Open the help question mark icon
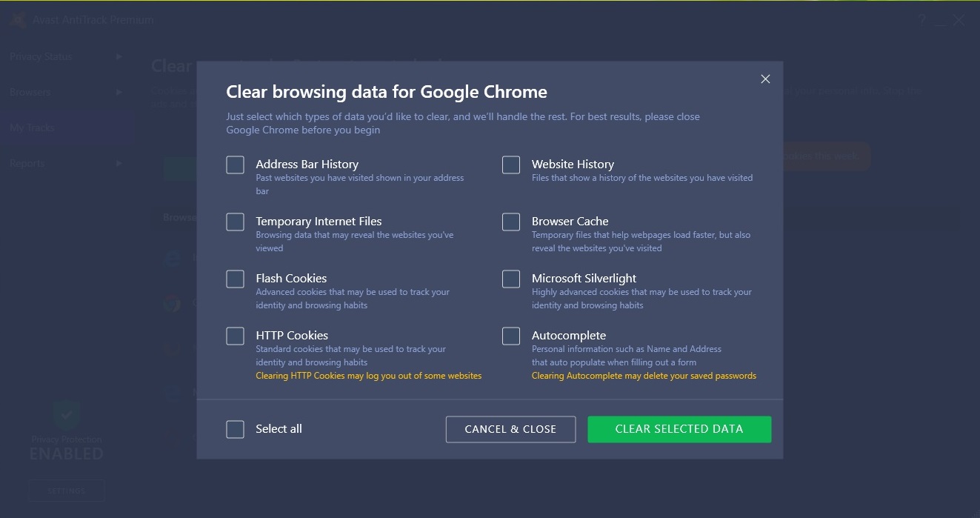Screen dimensions: 980x518 pos(921,20)
